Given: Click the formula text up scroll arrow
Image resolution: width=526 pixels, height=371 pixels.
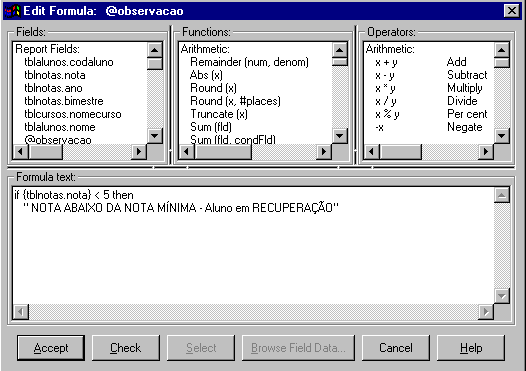Looking at the screenshot, I should pyautogui.click(x=502, y=195).
